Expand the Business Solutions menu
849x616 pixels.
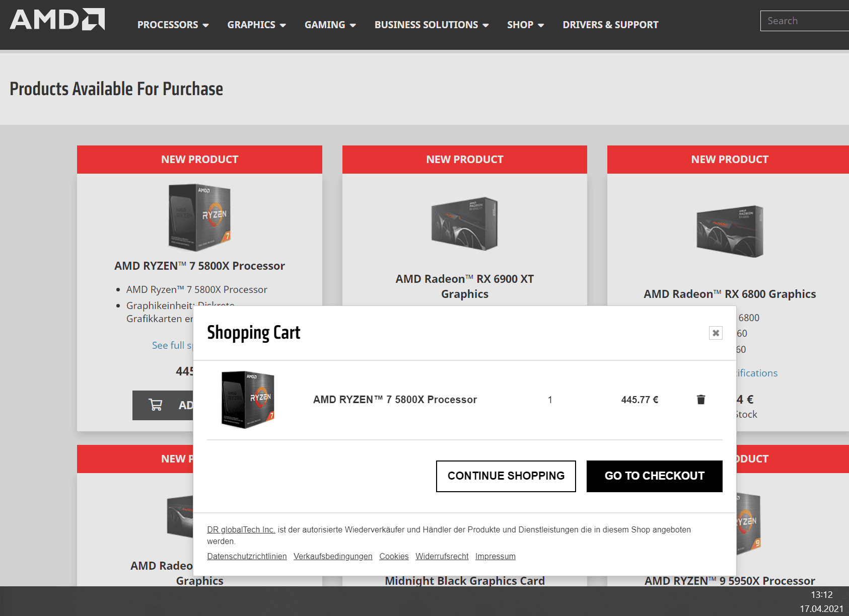pyautogui.click(x=432, y=25)
